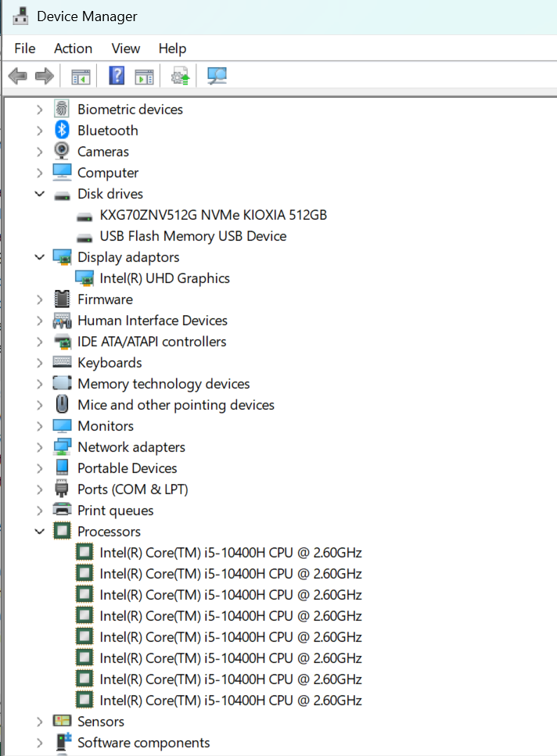The height and width of the screenshot is (756, 557).
Task: Select the Human Interface Devices label
Action: [153, 320]
